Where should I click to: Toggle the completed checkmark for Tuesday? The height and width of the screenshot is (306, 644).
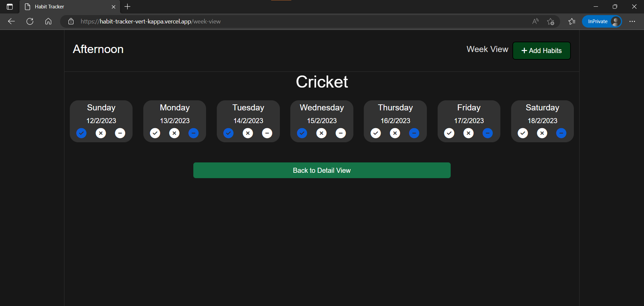point(228,133)
